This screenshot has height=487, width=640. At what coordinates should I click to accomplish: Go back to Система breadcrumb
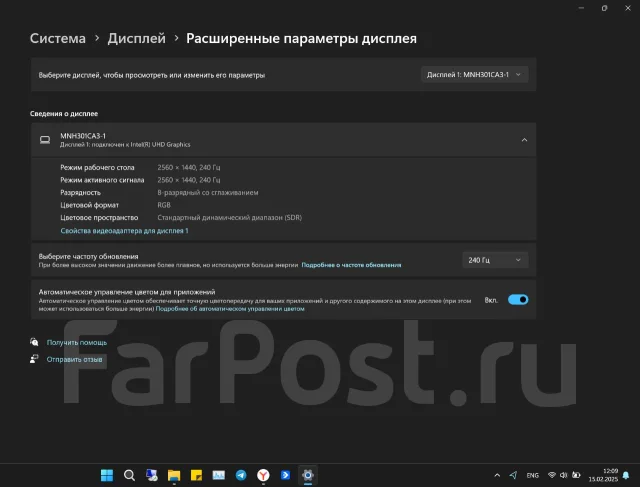click(58, 38)
